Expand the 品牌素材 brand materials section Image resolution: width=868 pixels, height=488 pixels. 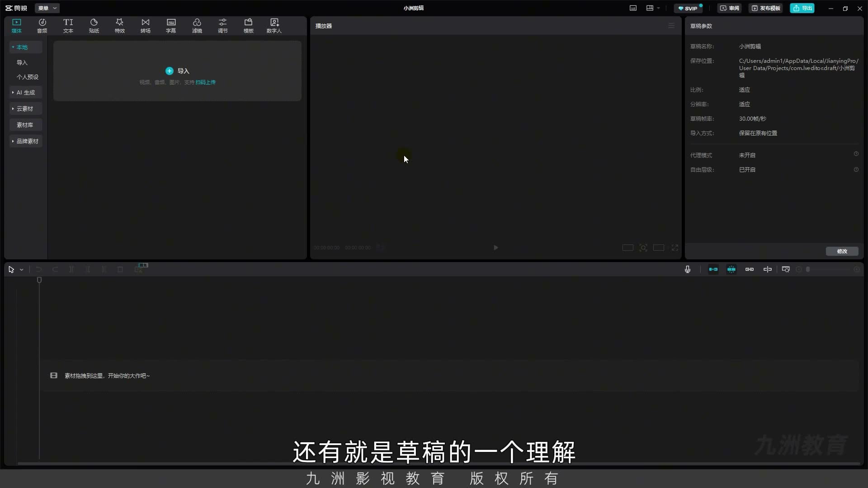(26, 141)
